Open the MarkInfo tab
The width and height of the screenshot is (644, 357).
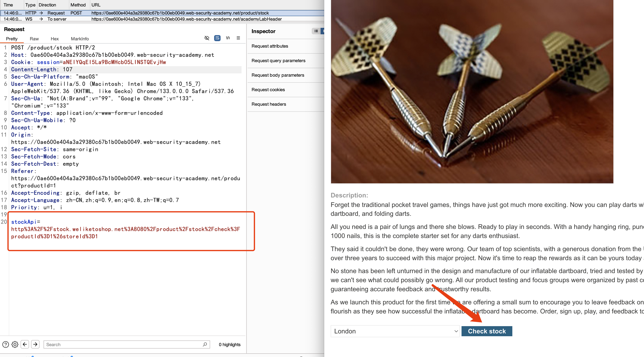point(80,39)
